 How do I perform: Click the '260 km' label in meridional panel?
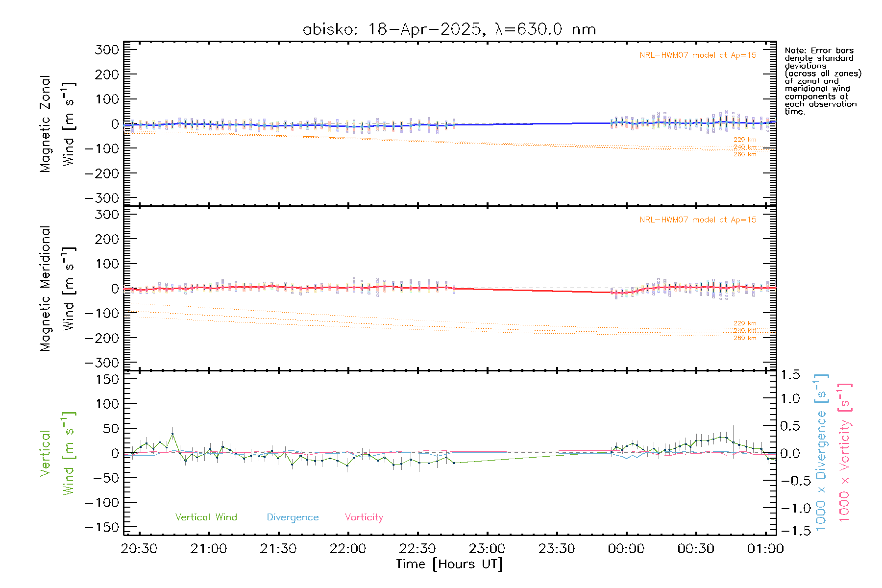pyautogui.click(x=744, y=338)
